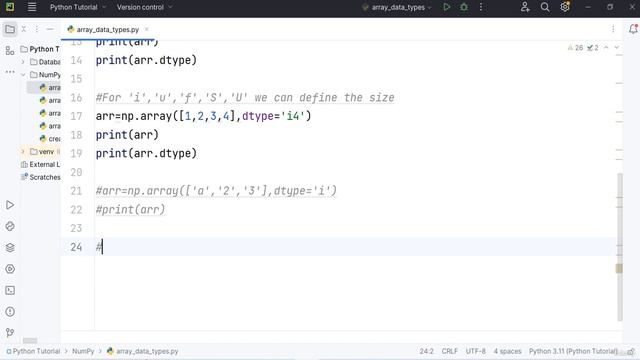640x360 pixels.
Task: Open External Libraries node
Action: click(40, 164)
